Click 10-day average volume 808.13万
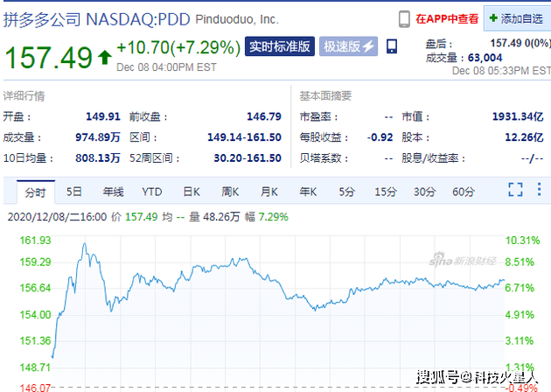This screenshot has height=392, width=551. pyautogui.click(x=98, y=157)
